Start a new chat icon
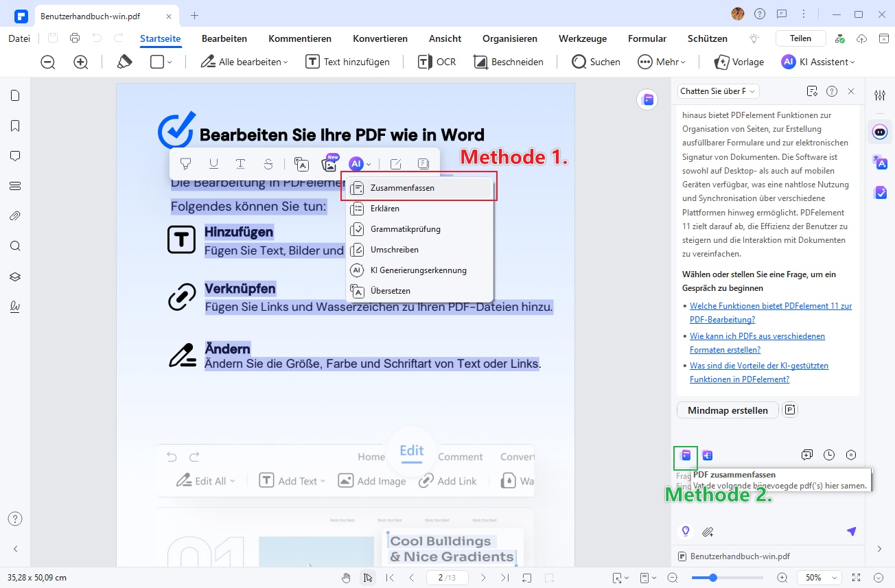895x588 pixels. click(807, 455)
